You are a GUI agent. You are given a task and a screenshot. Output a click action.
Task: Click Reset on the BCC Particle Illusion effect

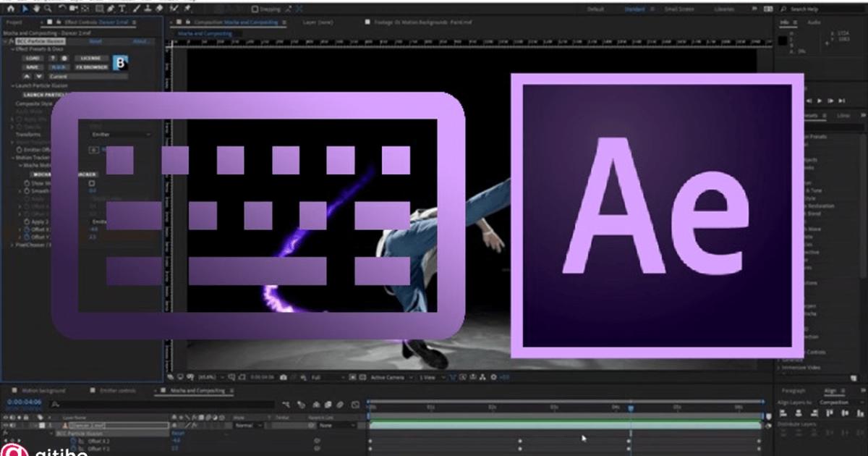click(96, 41)
